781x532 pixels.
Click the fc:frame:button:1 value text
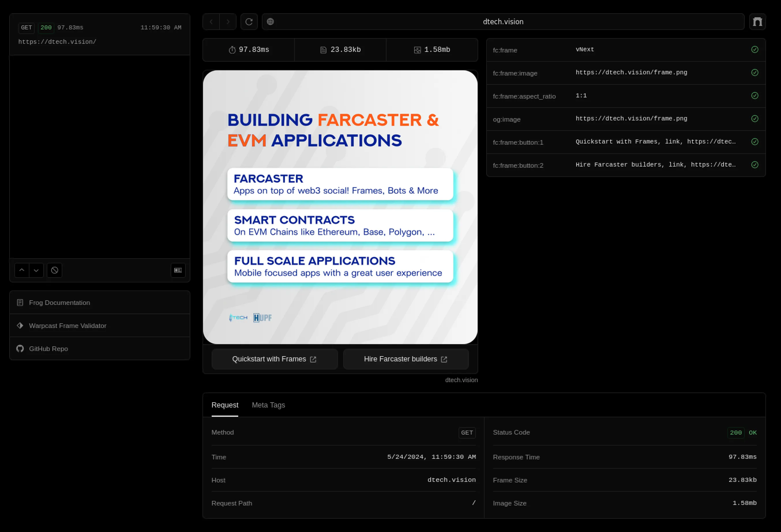[656, 142]
